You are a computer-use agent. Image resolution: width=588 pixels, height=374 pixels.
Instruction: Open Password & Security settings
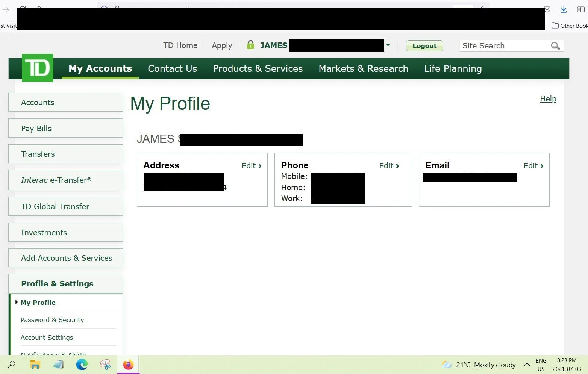(x=52, y=320)
